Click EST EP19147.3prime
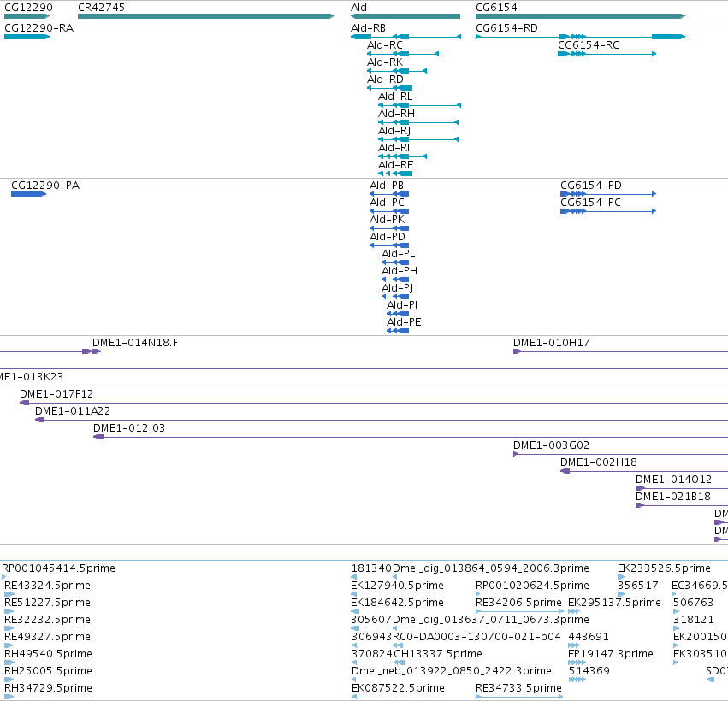This screenshot has height=701, width=728. coord(611,655)
